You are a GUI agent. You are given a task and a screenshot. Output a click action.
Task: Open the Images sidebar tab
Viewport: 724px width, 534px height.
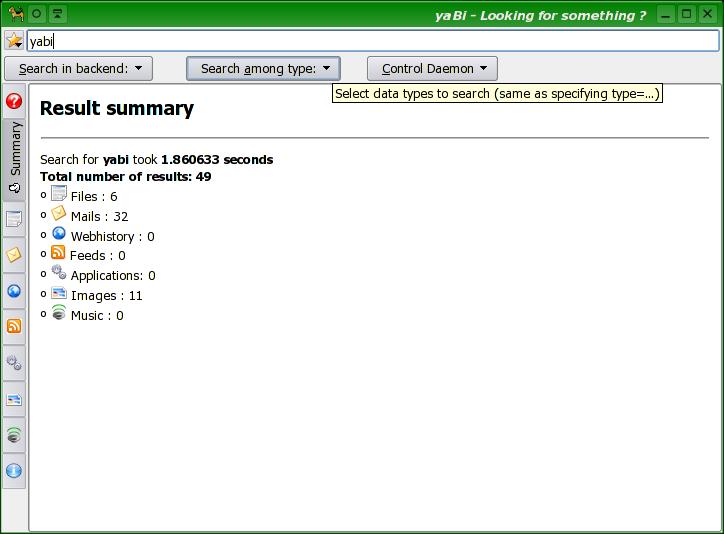coord(14,399)
